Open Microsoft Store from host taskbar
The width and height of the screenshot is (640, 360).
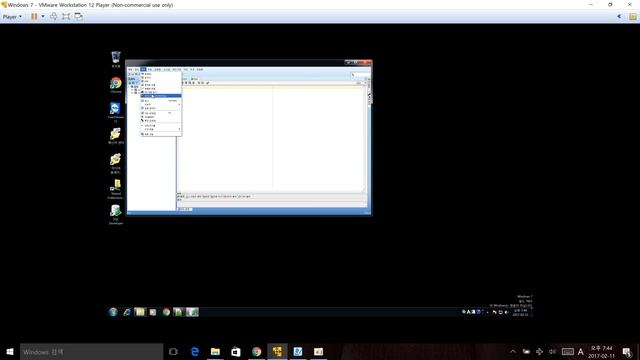pos(236,351)
